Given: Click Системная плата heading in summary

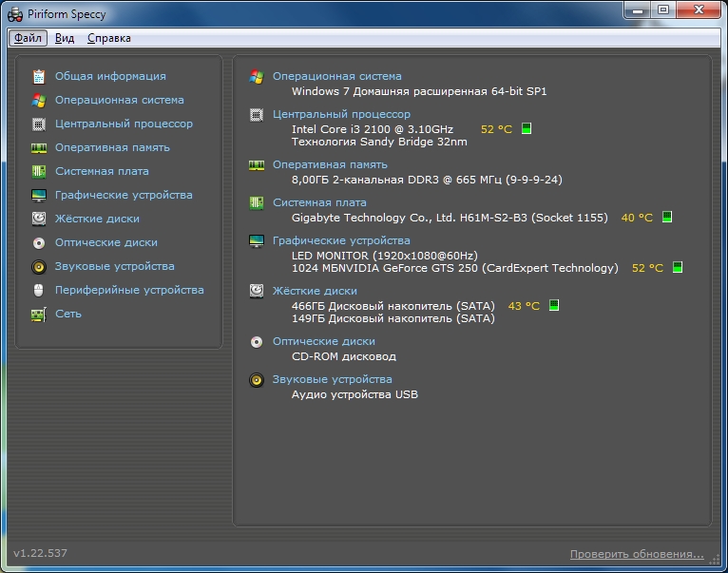Looking at the screenshot, I should click(319, 202).
